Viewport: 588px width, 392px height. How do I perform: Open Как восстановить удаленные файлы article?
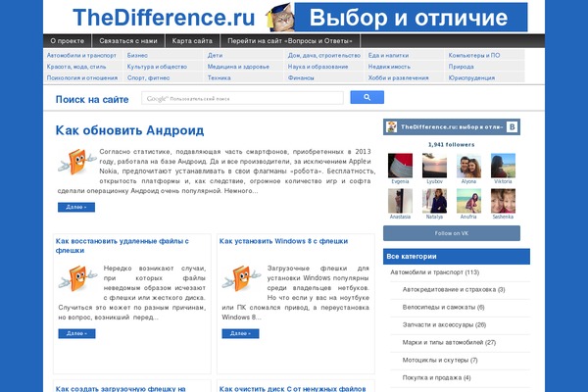tap(122, 246)
